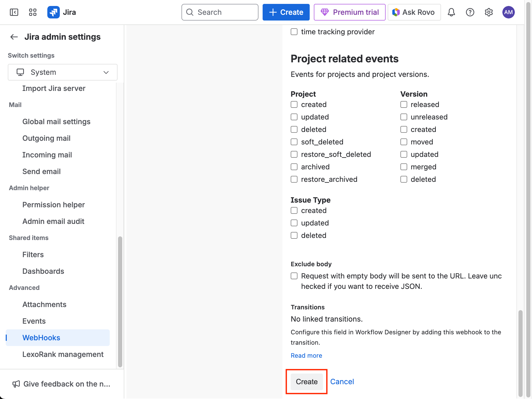Open the settings gear icon

(489, 12)
